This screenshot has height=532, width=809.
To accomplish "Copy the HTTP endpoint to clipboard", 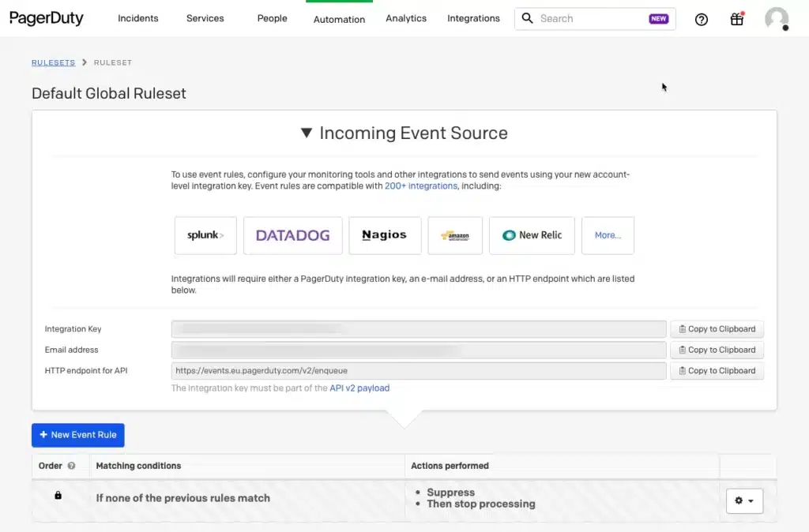I will [717, 371].
